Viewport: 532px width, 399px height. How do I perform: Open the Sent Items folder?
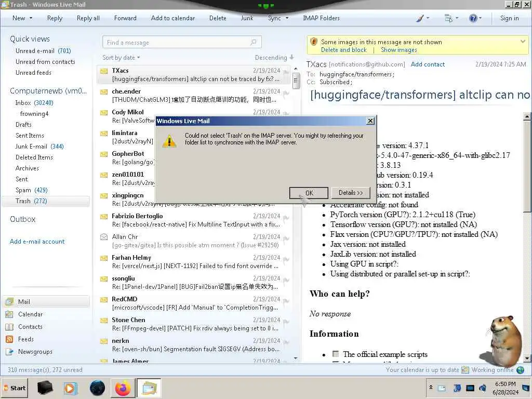(x=30, y=136)
